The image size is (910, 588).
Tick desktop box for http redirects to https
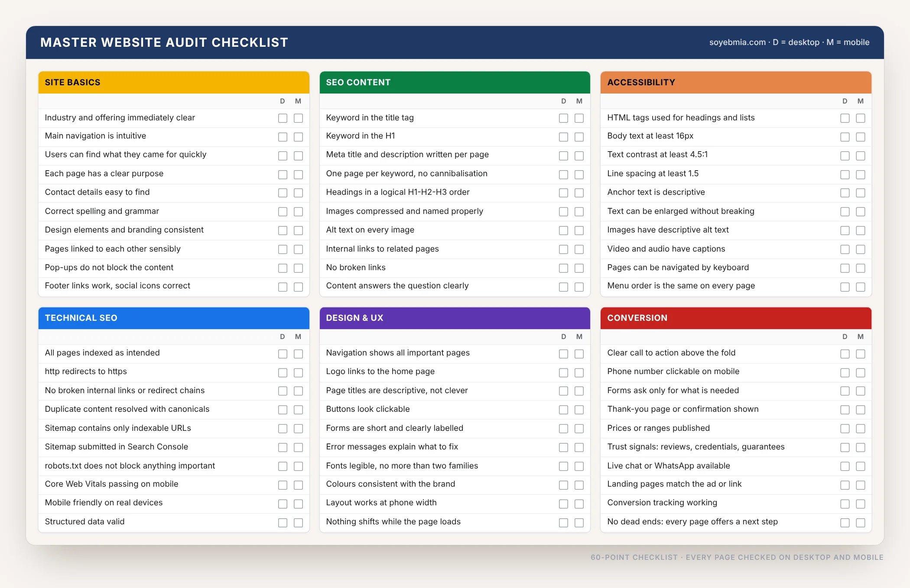coord(283,372)
